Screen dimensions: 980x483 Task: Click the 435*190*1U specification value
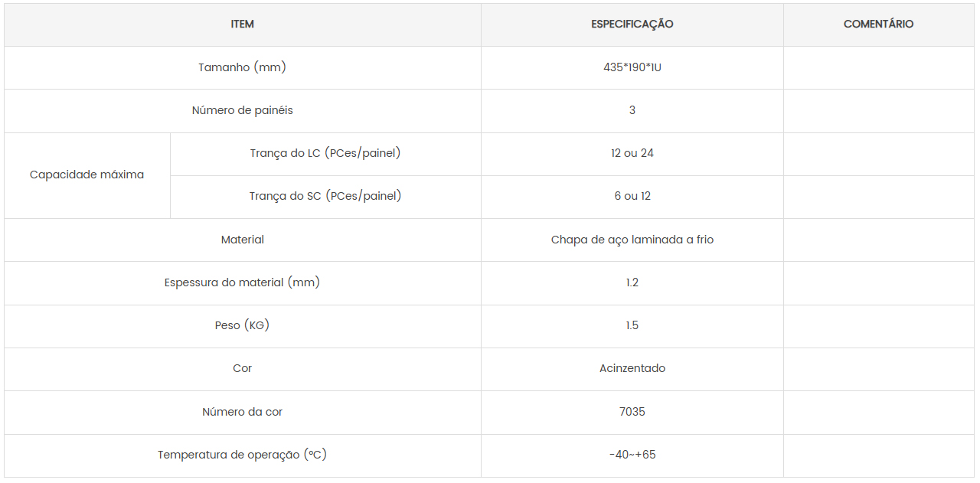tap(632, 67)
